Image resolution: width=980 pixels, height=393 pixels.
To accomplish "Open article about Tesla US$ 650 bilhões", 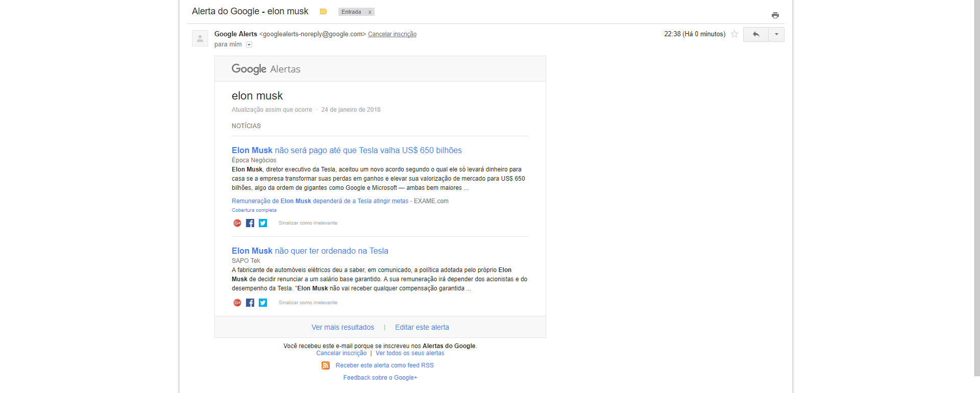I will pyautogui.click(x=347, y=150).
